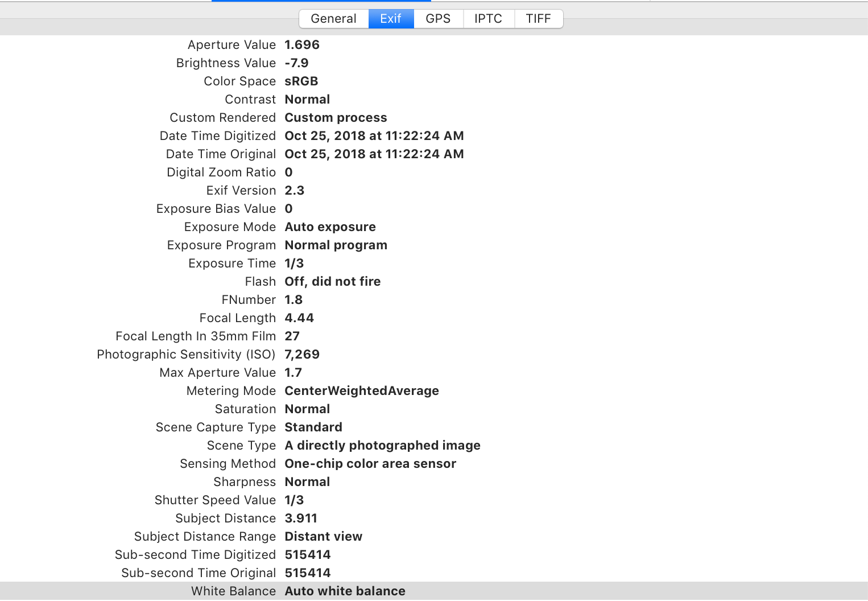Click the Aperture Value 1.696
The width and height of the screenshot is (868, 601).
(x=302, y=45)
